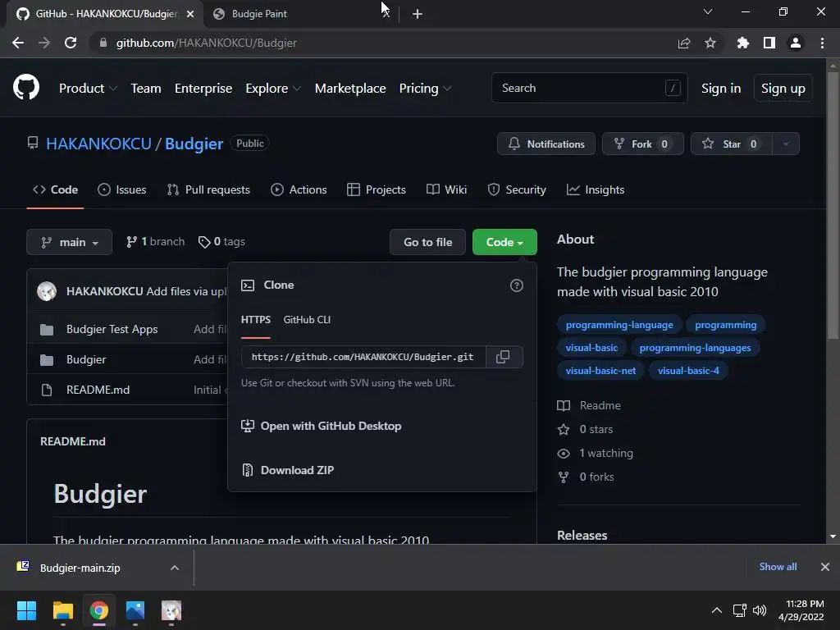Select the HTTPS clone tab
840x630 pixels.
[x=256, y=320]
